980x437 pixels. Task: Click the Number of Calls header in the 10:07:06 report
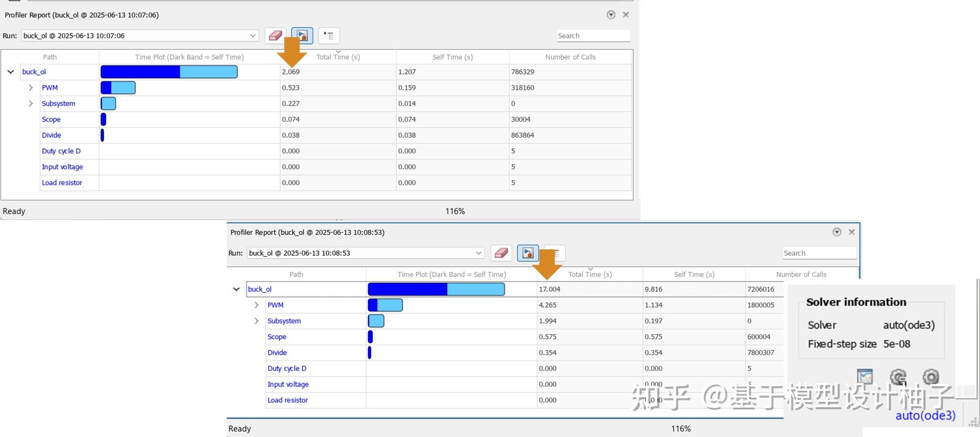[x=570, y=57]
